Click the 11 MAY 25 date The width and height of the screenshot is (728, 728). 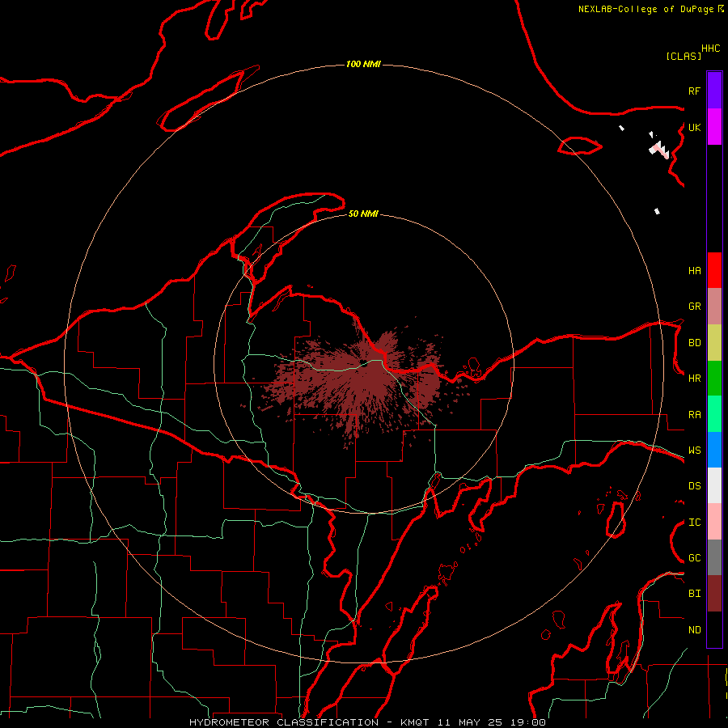[x=470, y=722]
